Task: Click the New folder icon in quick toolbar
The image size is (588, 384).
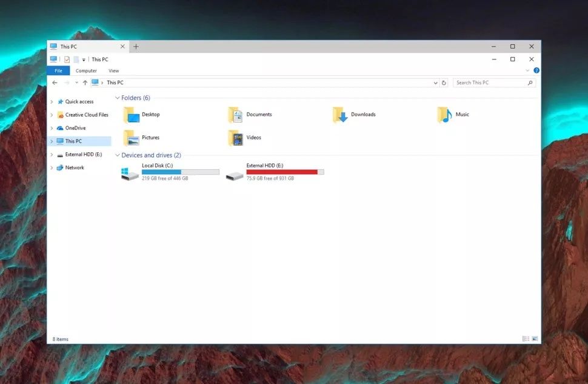Action: 76,59
